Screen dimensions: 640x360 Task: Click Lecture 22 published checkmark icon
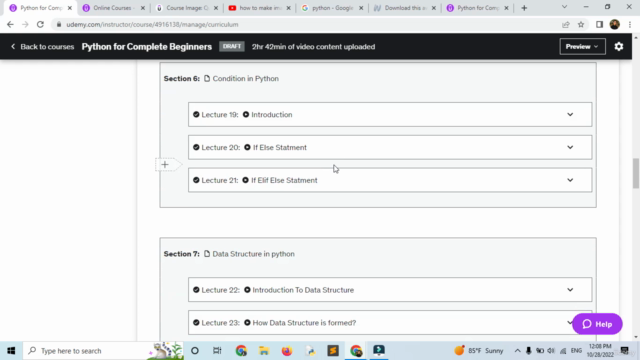(196, 290)
